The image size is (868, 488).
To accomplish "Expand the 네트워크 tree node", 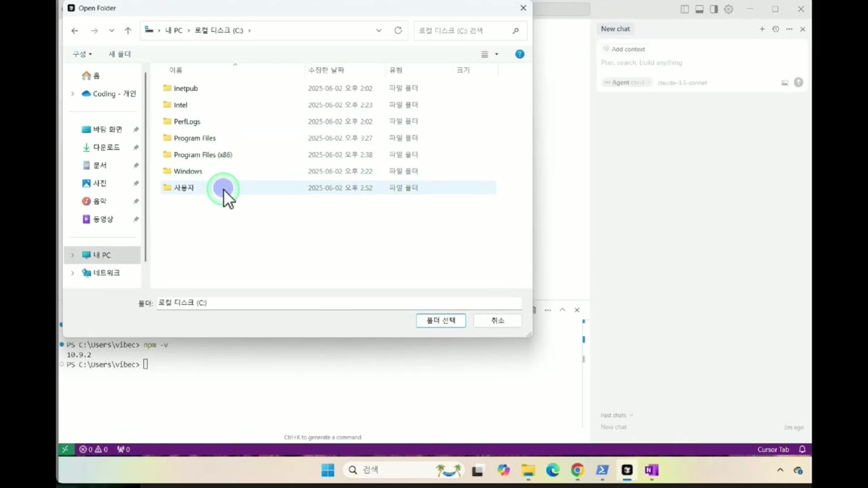I will click(x=72, y=273).
